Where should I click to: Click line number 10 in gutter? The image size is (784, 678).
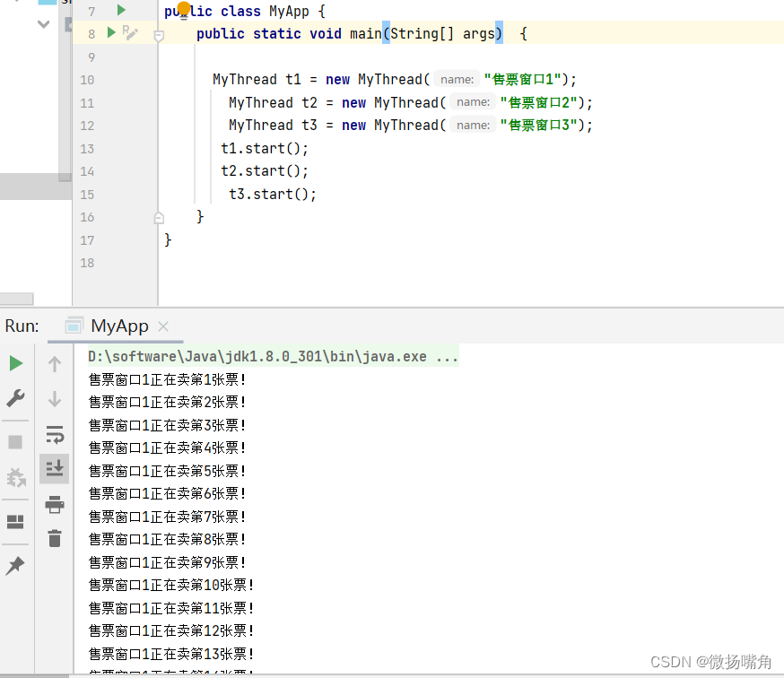[x=87, y=80]
